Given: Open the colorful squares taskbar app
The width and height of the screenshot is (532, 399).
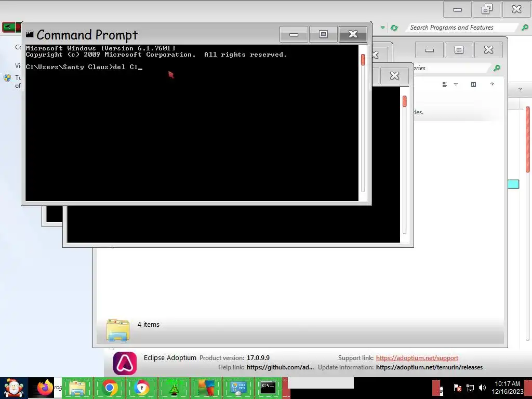Looking at the screenshot, I should (x=206, y=388).
